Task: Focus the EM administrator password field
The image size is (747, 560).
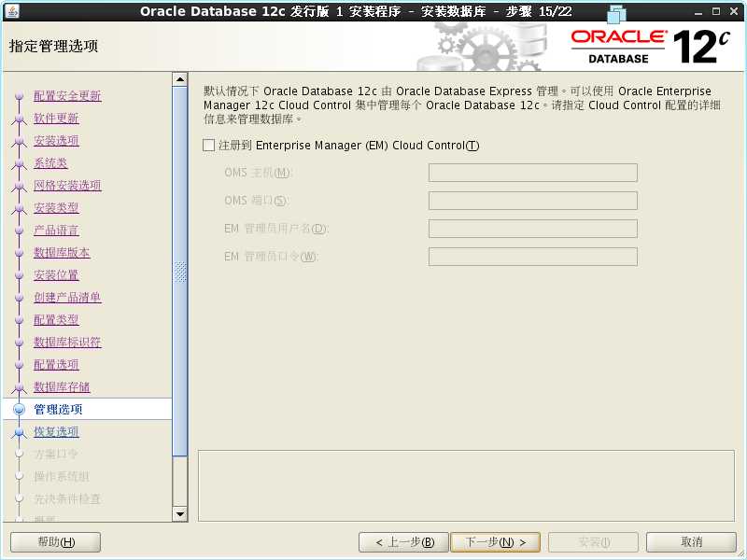Action: coord(532,257)
